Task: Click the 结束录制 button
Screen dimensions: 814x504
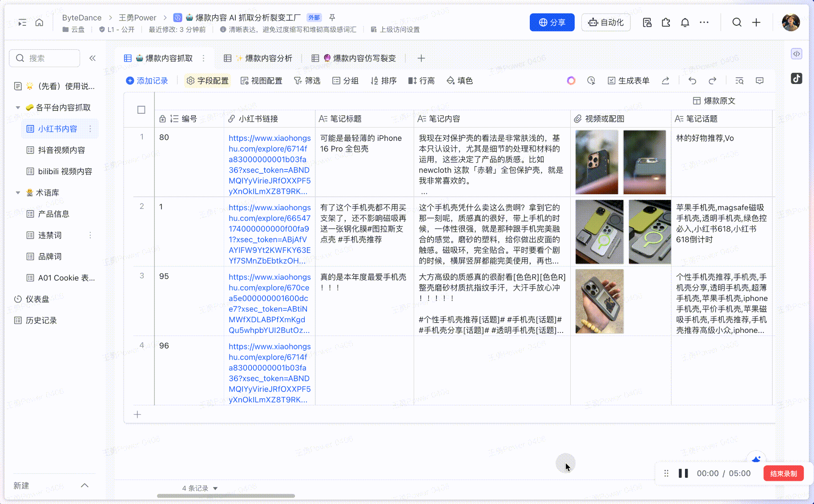Action: [783, 473]
